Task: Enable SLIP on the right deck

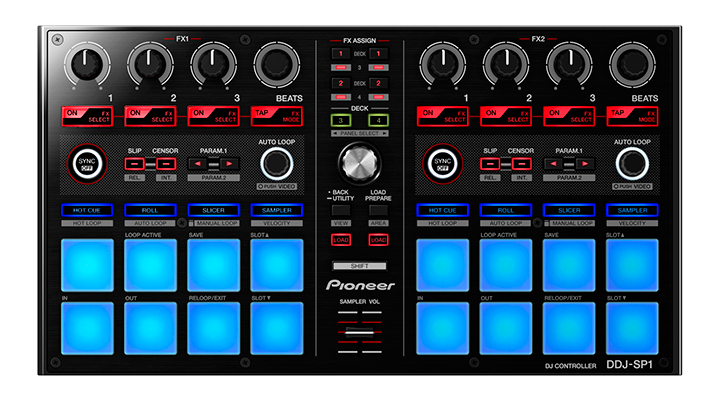Action: coord(490,163)
